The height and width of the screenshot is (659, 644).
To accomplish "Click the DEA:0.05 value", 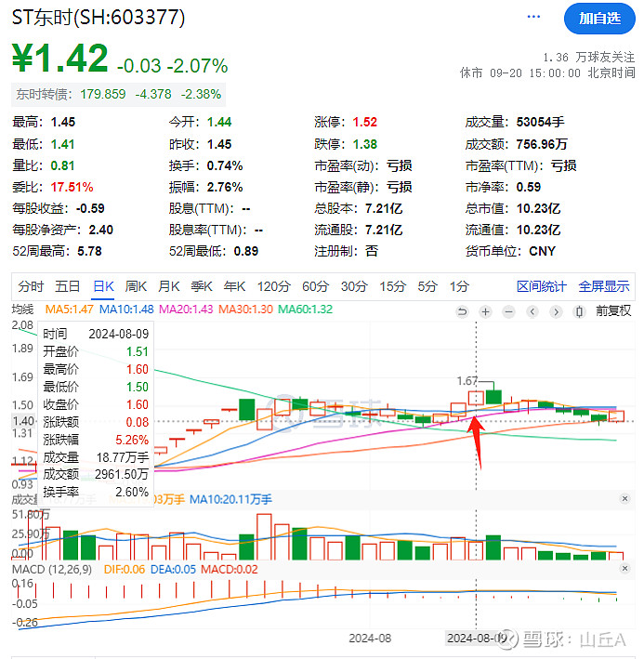I will point(173,570).
